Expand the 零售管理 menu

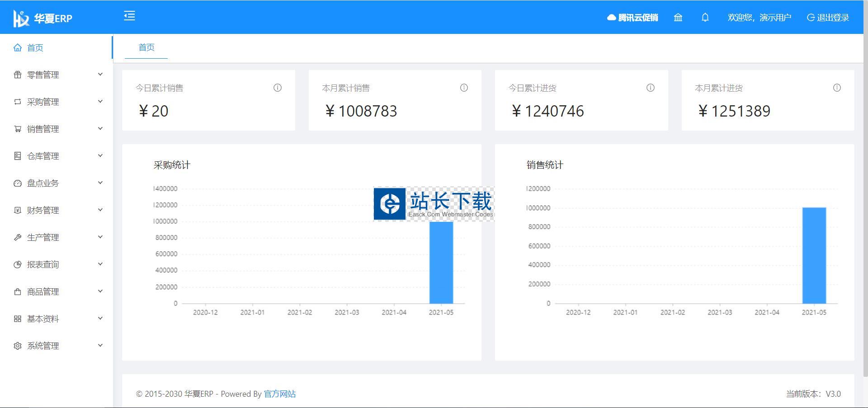click(x=57, y=75)
